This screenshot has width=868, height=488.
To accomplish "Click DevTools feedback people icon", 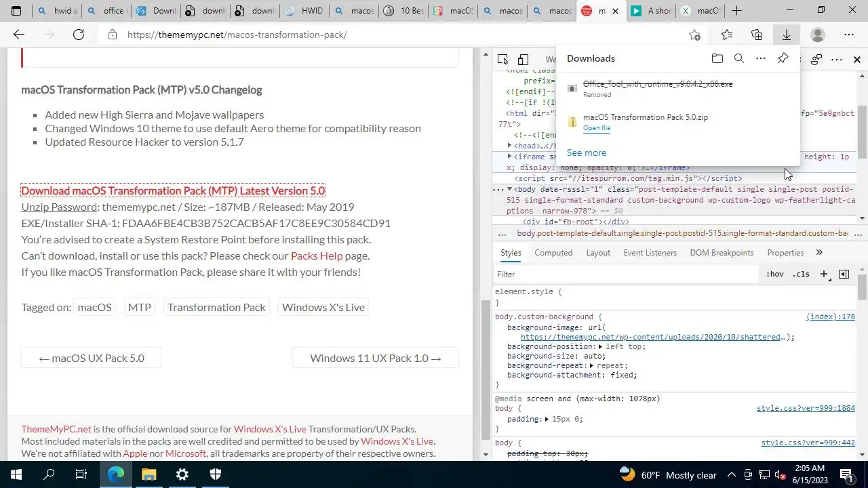I will click(816, 60).
